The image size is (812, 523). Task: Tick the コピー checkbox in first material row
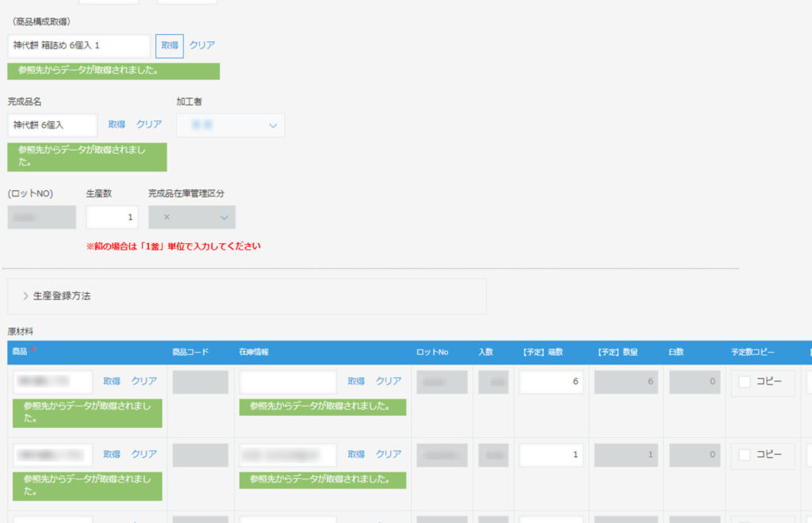coord(745,382)
